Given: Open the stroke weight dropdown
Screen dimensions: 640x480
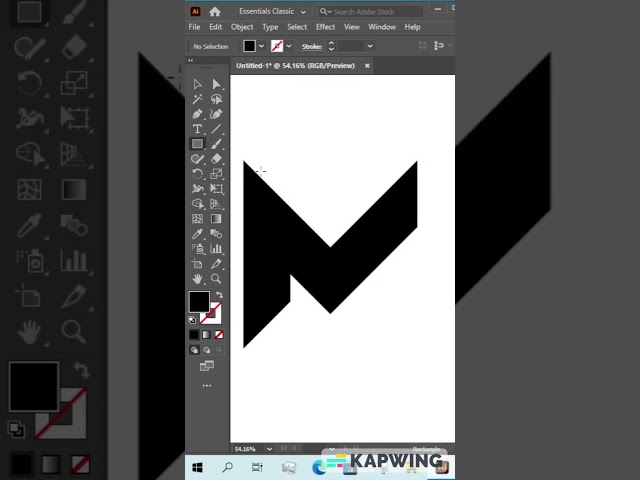Looking at the screenshot, I should click(370, 46).
